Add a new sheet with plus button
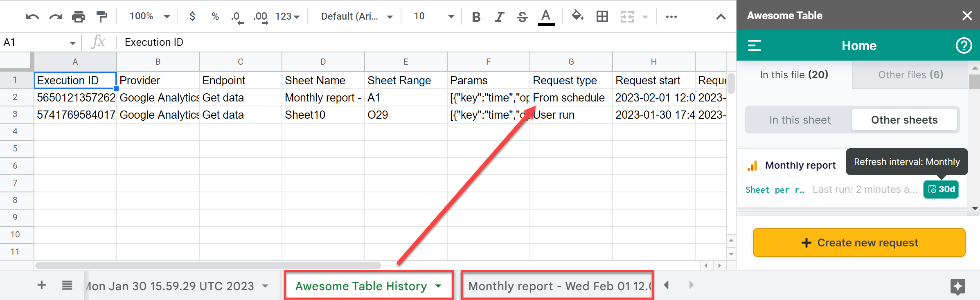Image resolution: width=980 pixels, height=300 pixels. tap(42, 285)
